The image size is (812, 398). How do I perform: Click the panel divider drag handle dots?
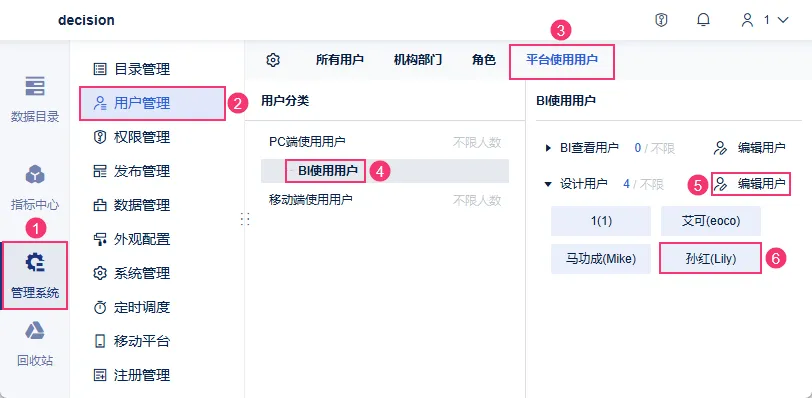tap(245, 219)
